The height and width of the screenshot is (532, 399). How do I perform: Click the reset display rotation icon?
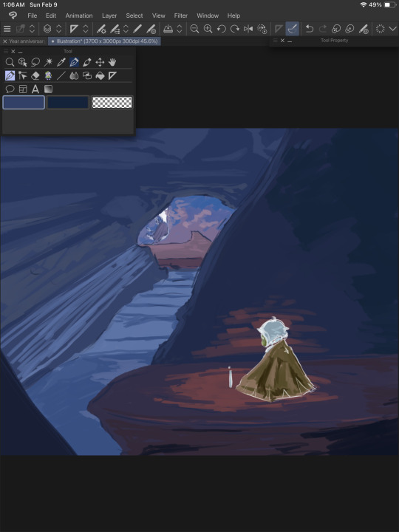click(x=262, y=29)
